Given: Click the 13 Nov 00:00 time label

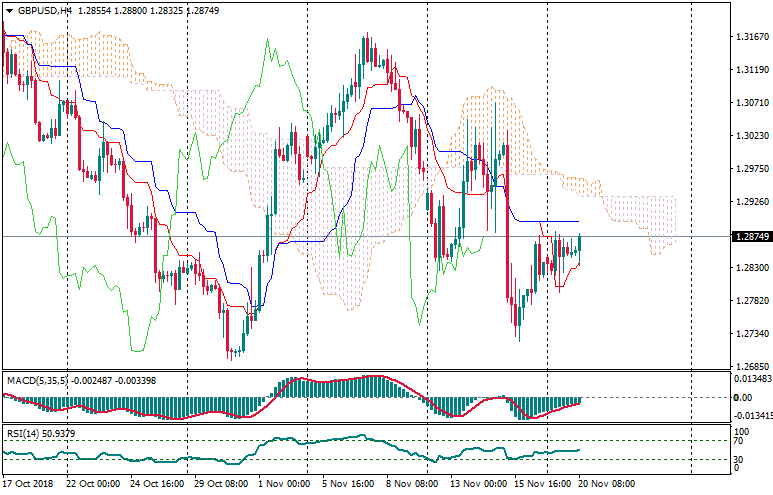Looking at the screenshot, I should (x=476, y=484).
